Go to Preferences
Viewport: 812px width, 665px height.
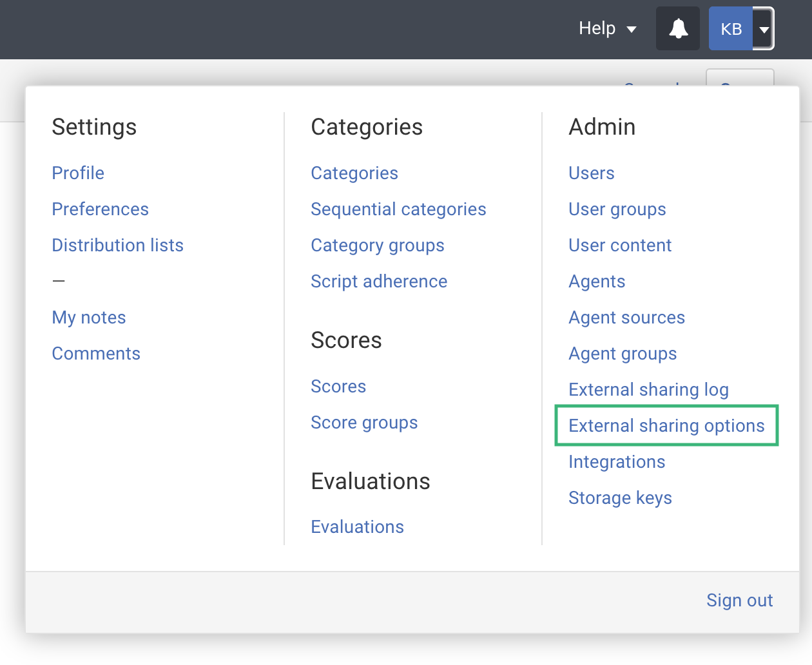tap(100, 209)
